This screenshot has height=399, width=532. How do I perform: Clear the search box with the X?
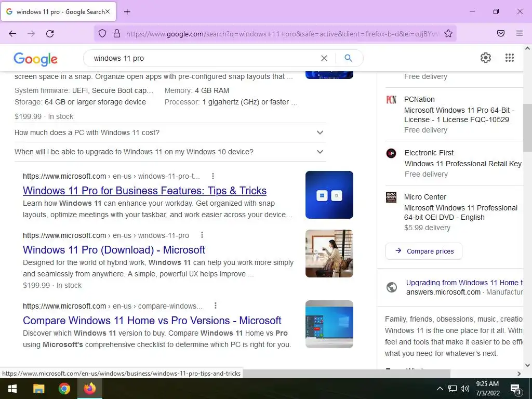tap(324, 58)
